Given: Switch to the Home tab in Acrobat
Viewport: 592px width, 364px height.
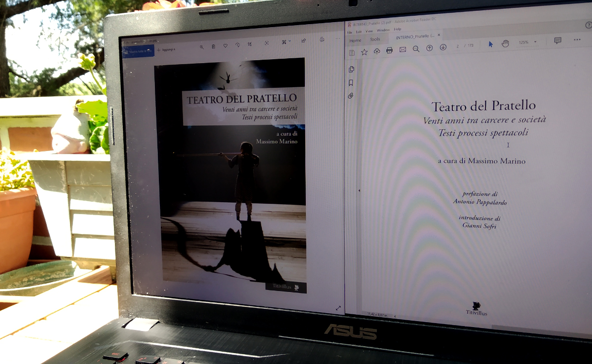Looking at the screenshot, I should pyautogui.click(x=355, y=40).
